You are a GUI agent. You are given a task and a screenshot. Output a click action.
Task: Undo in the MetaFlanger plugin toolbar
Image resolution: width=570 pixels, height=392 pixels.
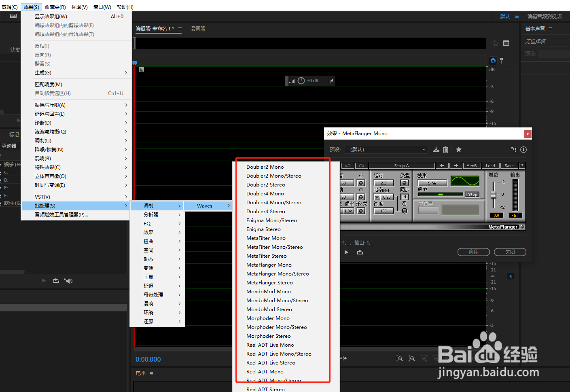(x=348, y=166)
